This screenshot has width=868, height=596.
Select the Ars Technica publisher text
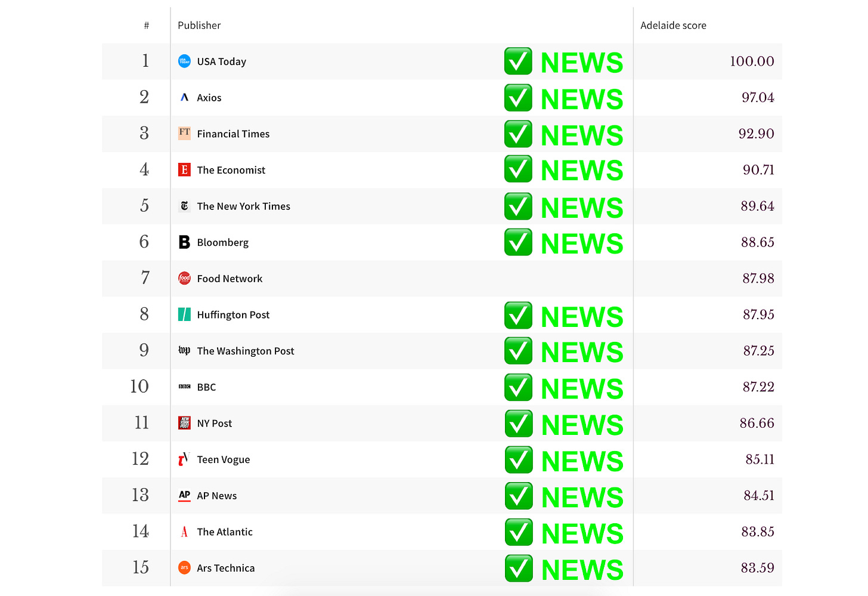click(x=226, y=569)
